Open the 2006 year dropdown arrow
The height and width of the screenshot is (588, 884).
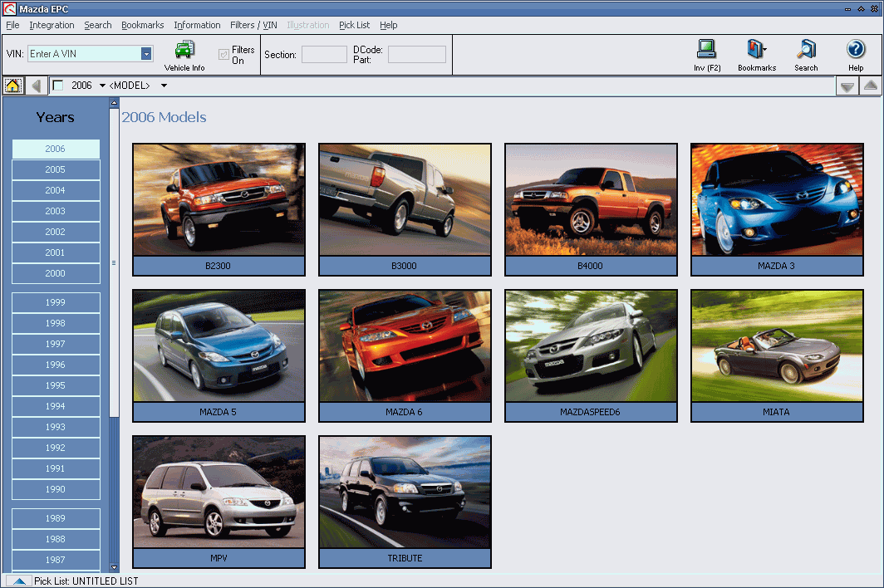pos(102,86)
